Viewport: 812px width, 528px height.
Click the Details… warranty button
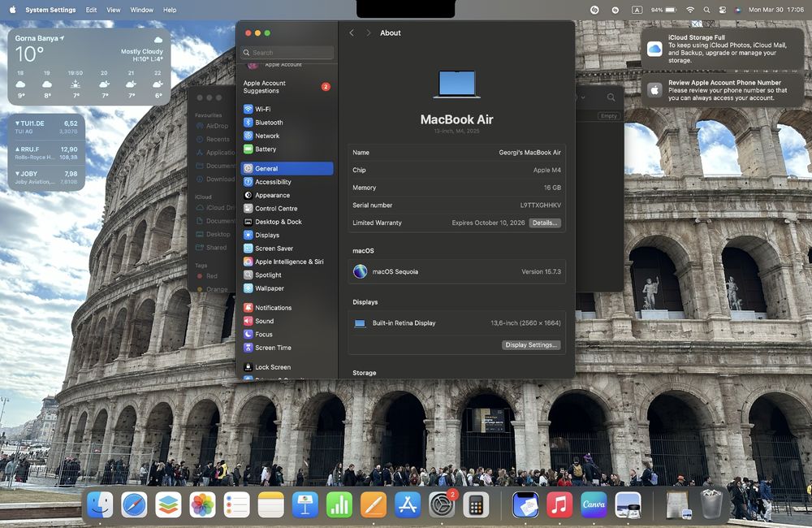coord(545,223)
